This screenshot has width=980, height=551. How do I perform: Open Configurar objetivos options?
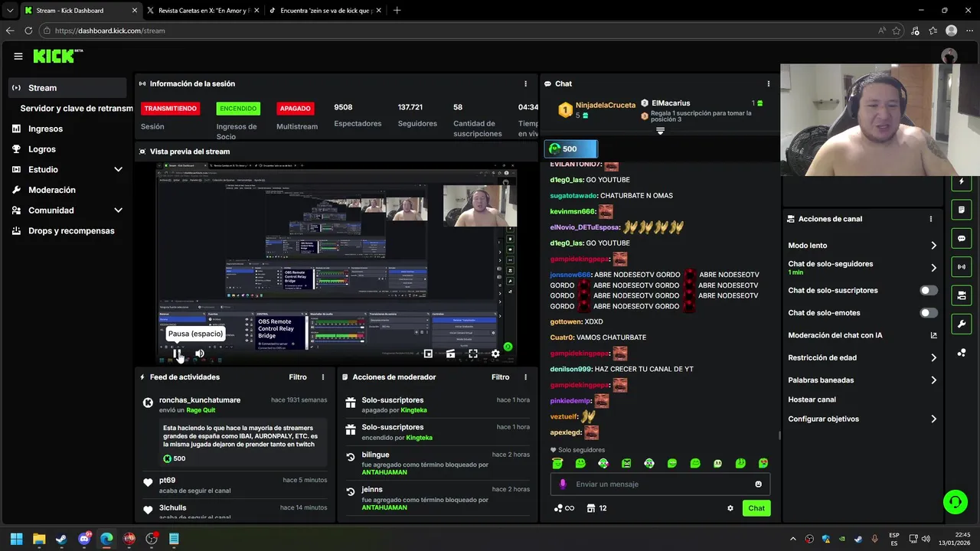[x=862, y=419]
